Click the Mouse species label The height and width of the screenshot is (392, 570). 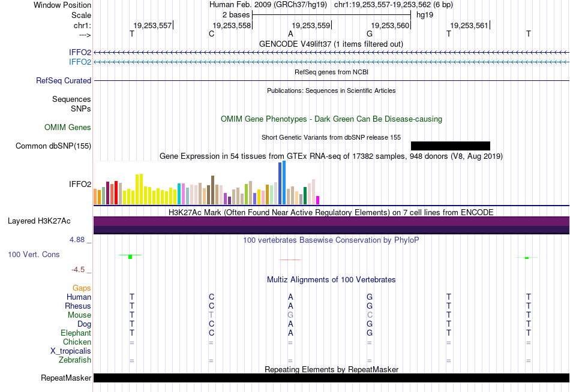click(x=79, y=315)
